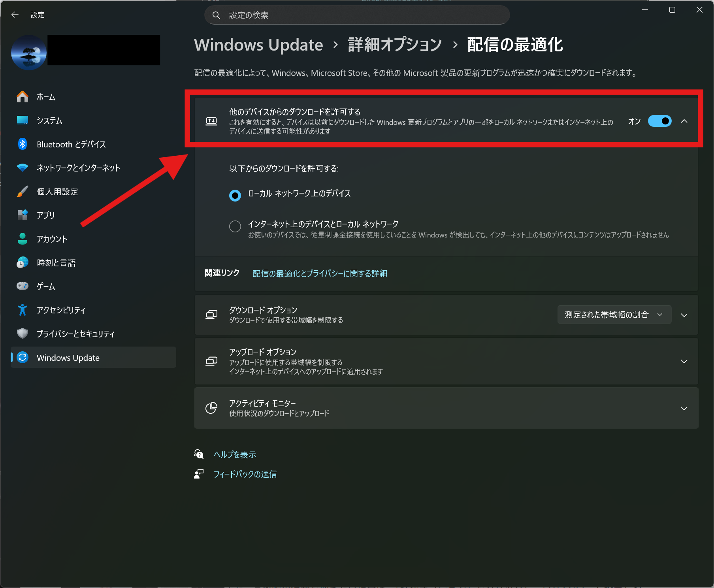Turn off 他のデバイスからのダウンロードを許可する toggle
This screenshot has width=714, height=588.
click(659, 121)
